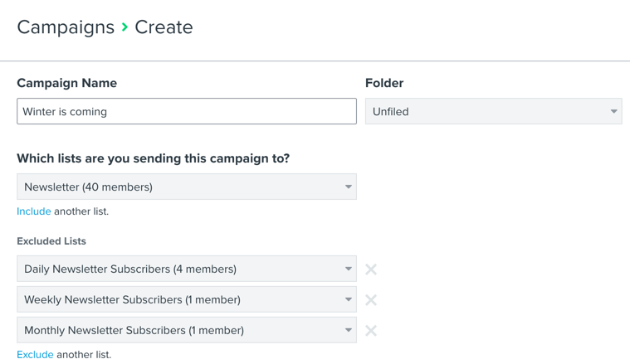
Task: Go back to Campaigns in the breadcrumb
Action: 66,27
